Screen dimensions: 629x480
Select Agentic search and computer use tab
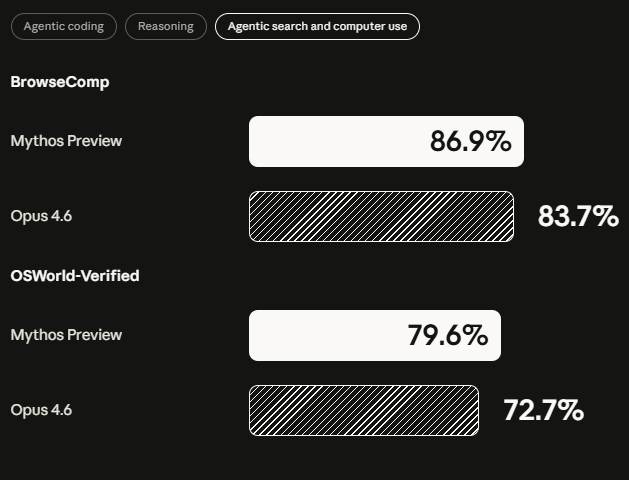(x=317, y=26)
